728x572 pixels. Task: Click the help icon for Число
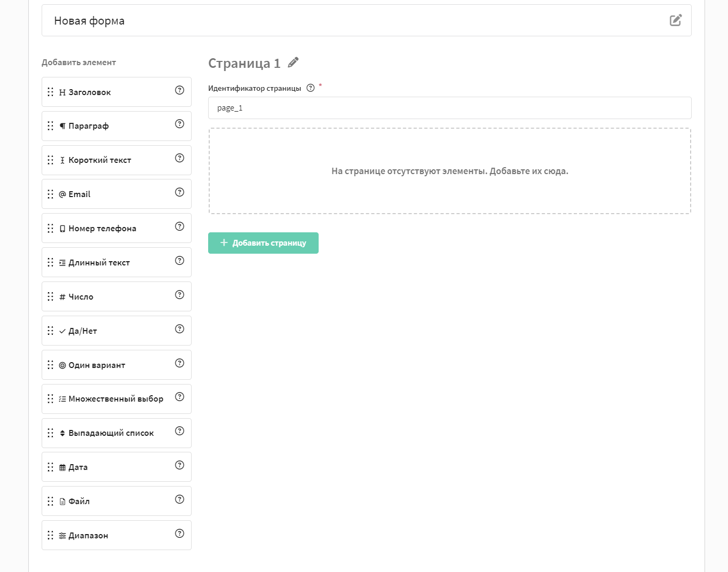click(x=180, y=295)
